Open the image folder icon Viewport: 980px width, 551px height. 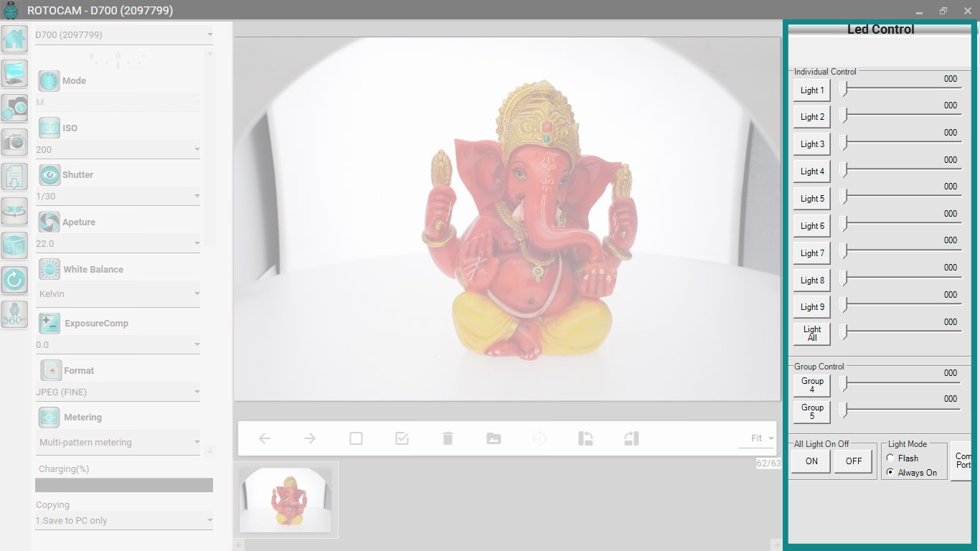coord(494,438)
